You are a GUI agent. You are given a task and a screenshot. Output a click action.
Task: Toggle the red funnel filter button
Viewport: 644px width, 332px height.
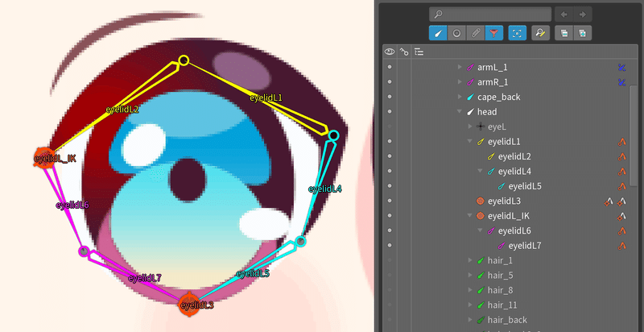click(494, 33)
